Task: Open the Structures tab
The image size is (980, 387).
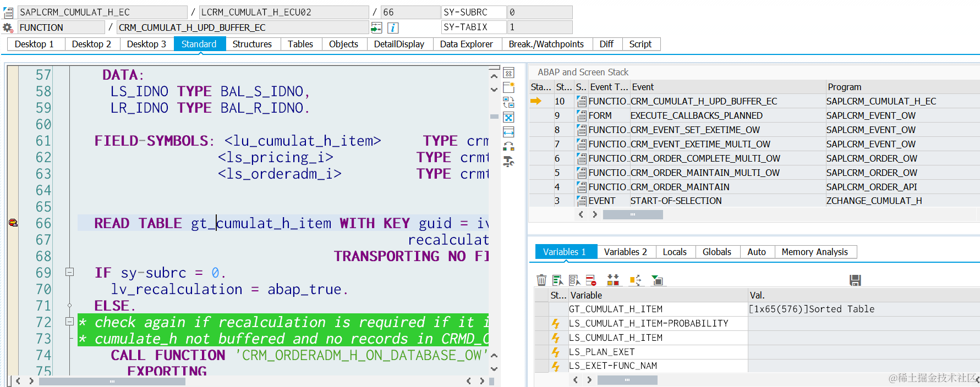Action: click(252, 44)
